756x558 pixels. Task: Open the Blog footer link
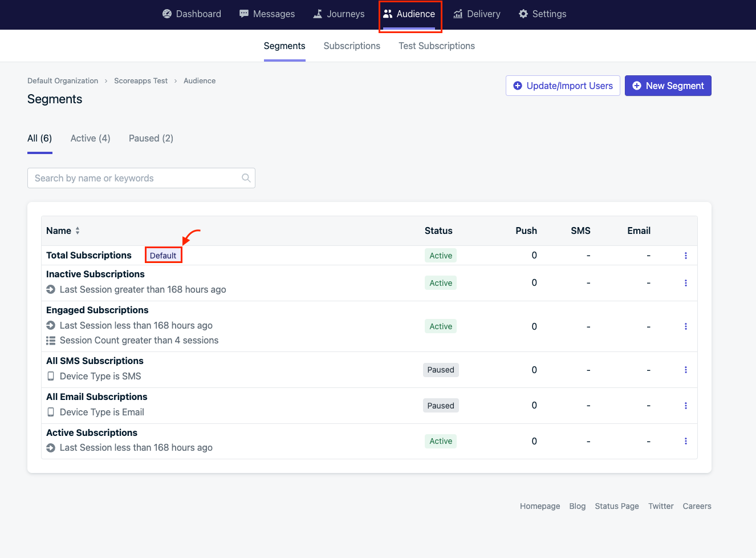coord(578,506)
